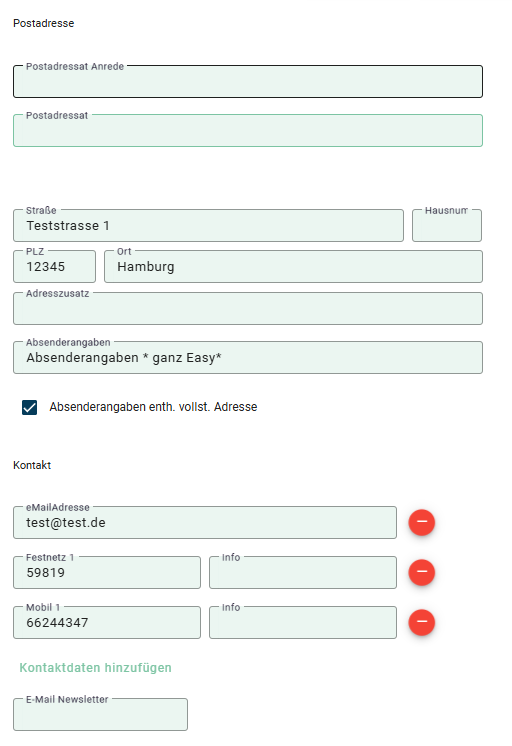Click the PLZ field showing 12345
Image resolution: width=512 pixels, height=746 pixels.
point(54,266)
